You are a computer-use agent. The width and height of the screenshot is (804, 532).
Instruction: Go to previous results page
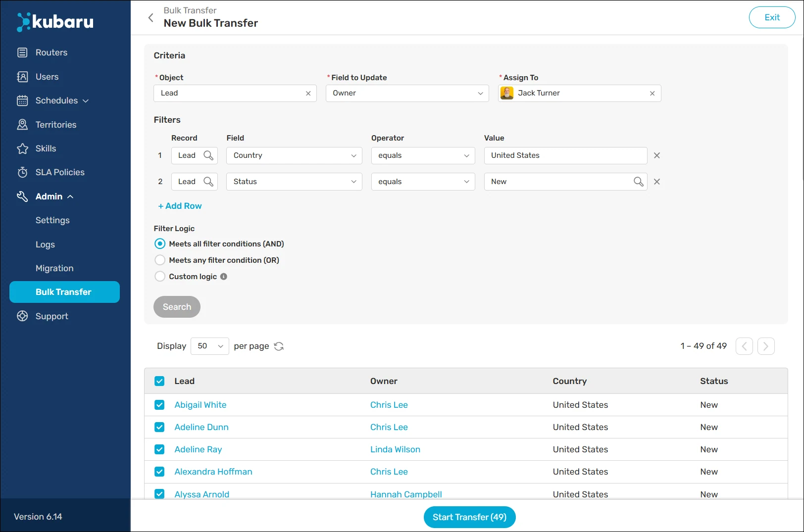[744, 346]
